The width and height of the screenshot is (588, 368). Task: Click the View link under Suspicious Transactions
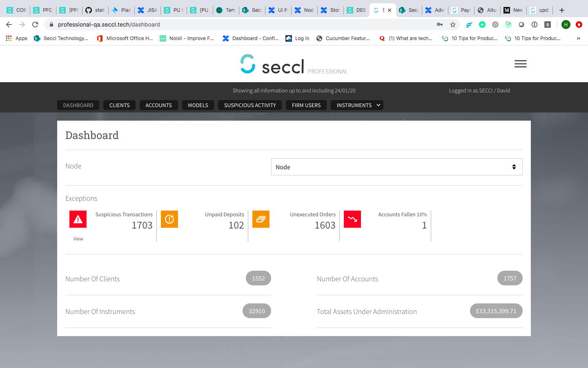(x=78, y=238)
